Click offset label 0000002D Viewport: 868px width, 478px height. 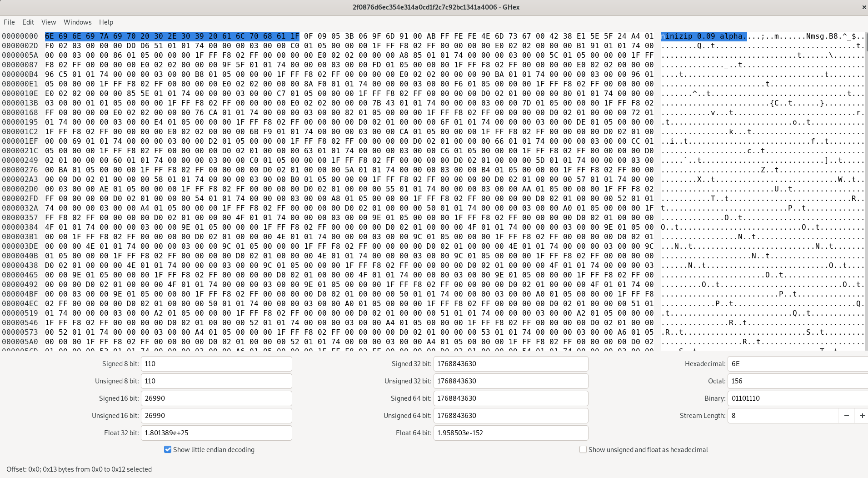point(20,45)
